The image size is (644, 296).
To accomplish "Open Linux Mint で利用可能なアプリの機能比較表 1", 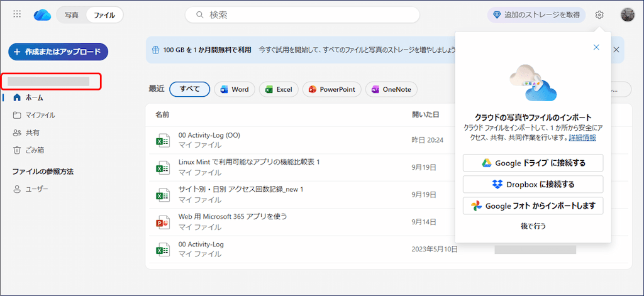I will 249,162.
